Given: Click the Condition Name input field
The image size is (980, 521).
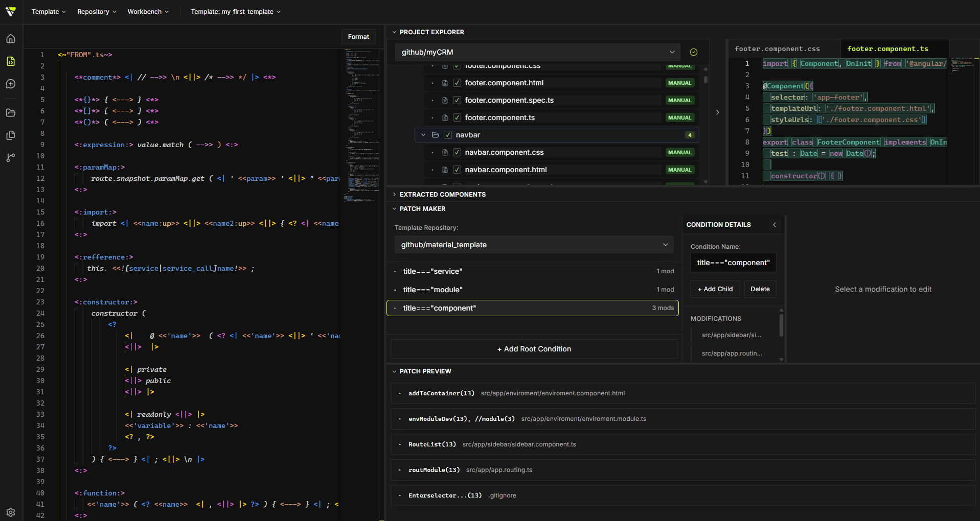Looking at the screenshot, I should click(x=733, y=263).
